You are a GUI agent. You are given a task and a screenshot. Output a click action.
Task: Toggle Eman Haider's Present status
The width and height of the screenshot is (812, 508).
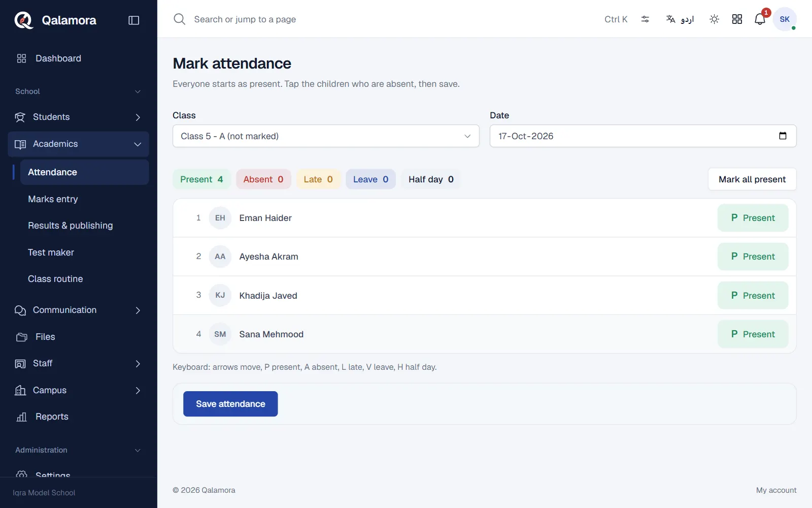pos(753,218)
